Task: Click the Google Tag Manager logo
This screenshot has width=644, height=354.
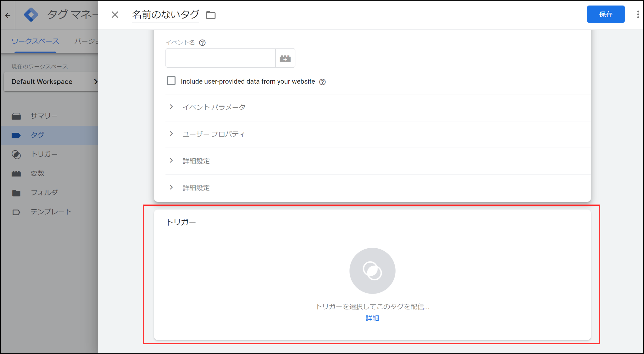Action: (x=31, y=15)
